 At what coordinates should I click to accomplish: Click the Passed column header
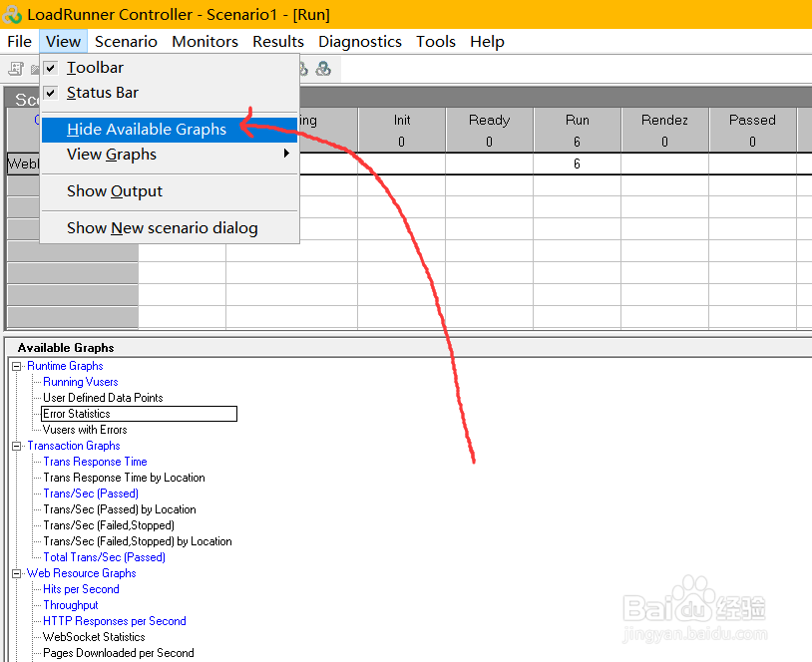(x=752, y=130)
